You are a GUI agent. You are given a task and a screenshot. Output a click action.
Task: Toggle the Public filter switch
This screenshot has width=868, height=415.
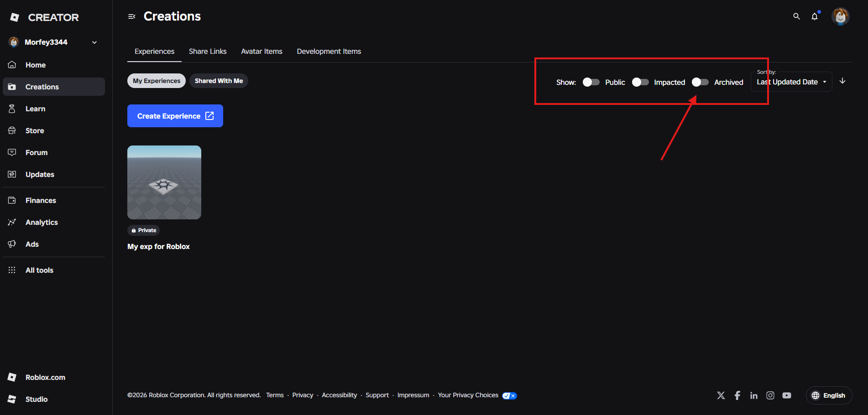click(x=591, y=82)
